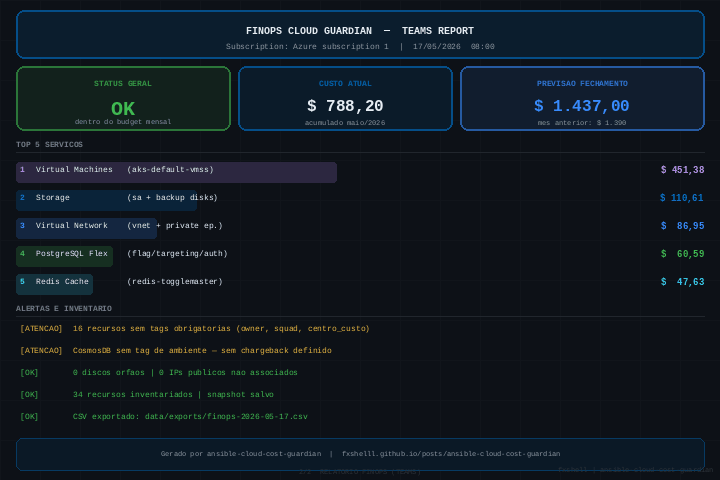Image resolution: width=720 pixels, height=480 pixels.
Task: Select the CosmosDB sem tag de ambiente alert
Action: [x=202, y=350]
